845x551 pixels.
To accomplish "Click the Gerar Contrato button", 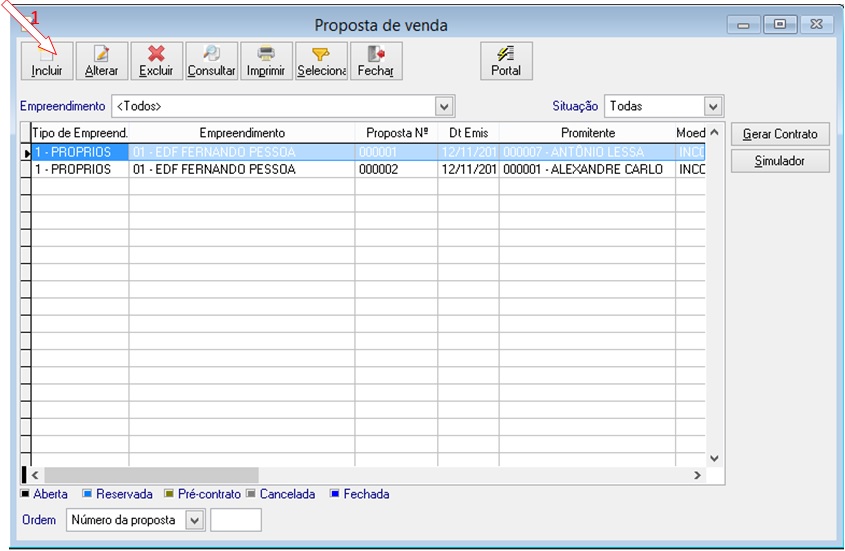I will (780, 134).
